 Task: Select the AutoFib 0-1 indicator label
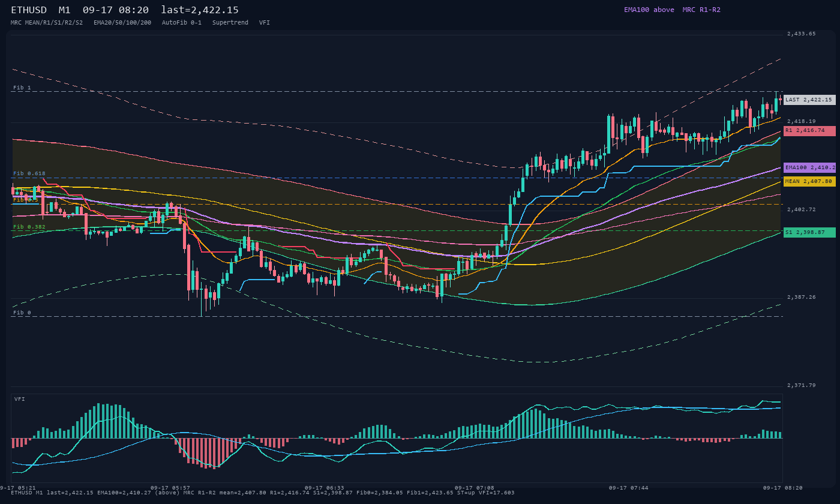(x=182, y=22)
